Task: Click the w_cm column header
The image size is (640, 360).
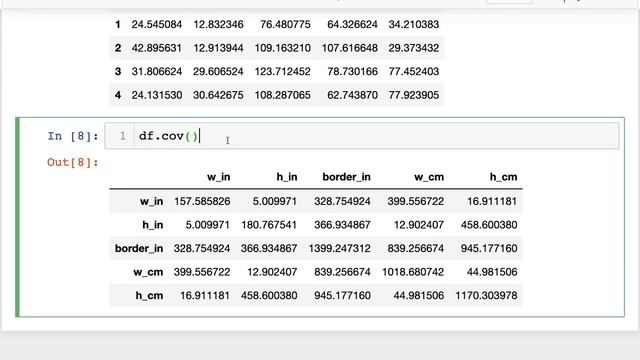Action: [x=429, y=177]
